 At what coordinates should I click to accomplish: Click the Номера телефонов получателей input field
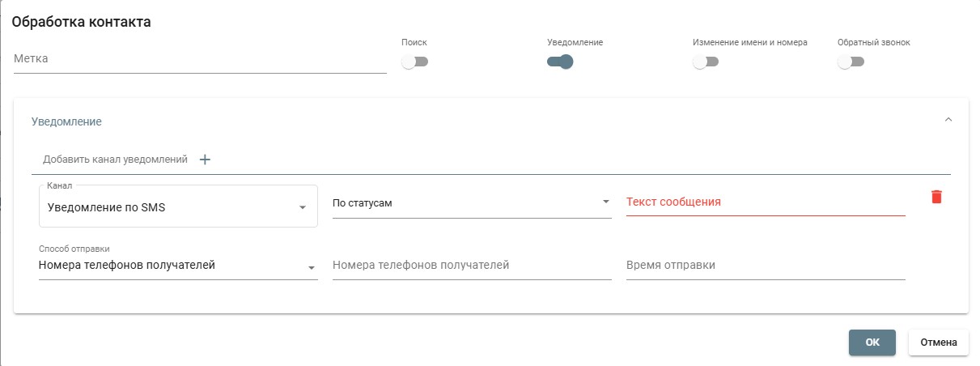[x=472, y=266]
